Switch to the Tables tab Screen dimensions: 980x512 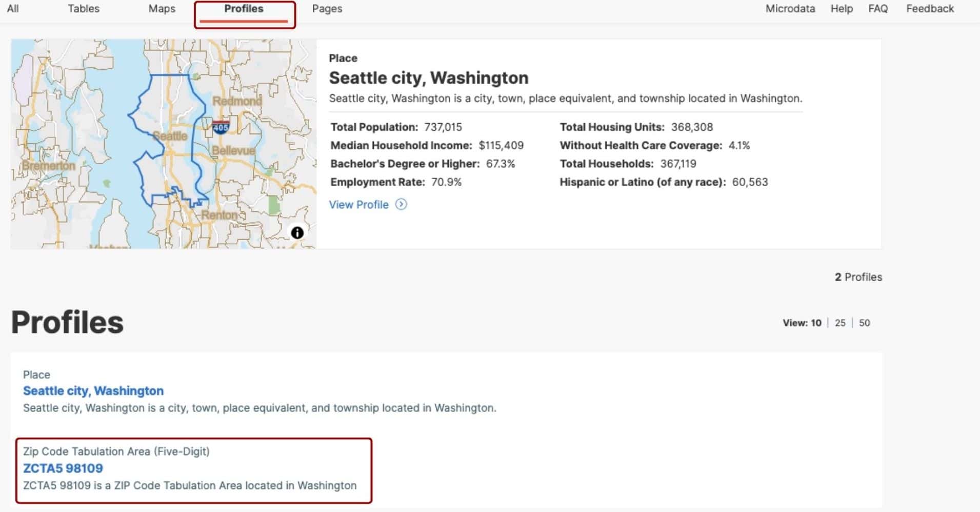[x=83, y=9]
